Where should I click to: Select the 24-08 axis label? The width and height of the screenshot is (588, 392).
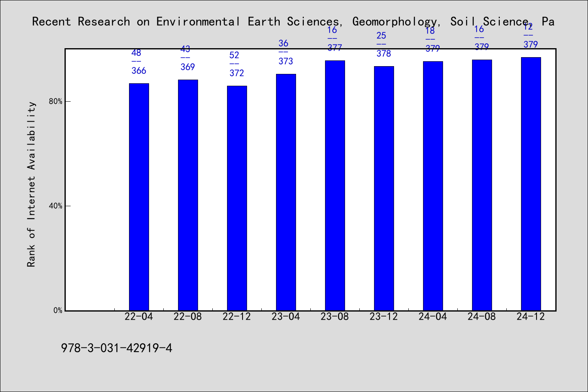(482, 316)
